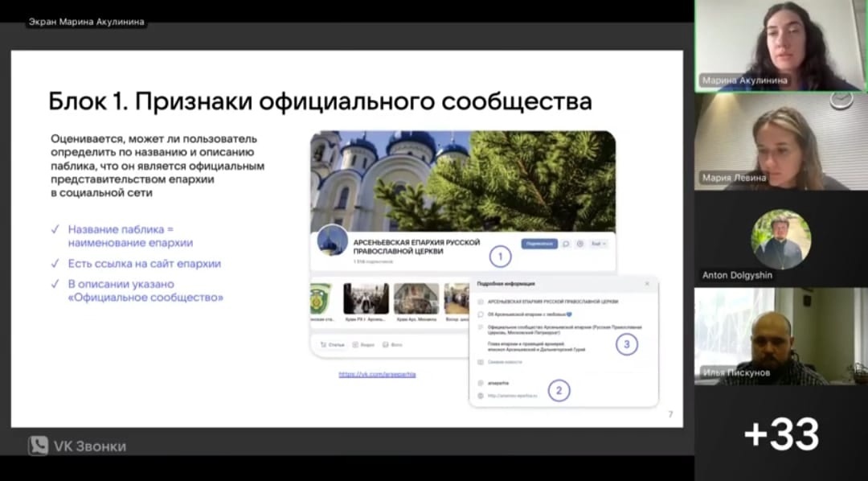Click the globe icon beside website link
The height and width of the screenshot is (481, 868).
pyautogui.click(x=481, y=396)
